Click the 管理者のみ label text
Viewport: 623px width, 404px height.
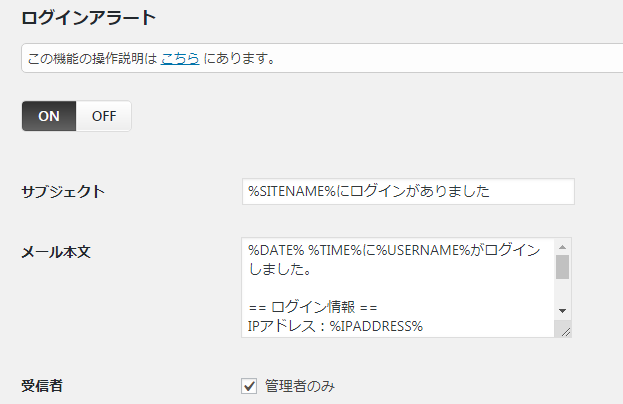point(300,386)
